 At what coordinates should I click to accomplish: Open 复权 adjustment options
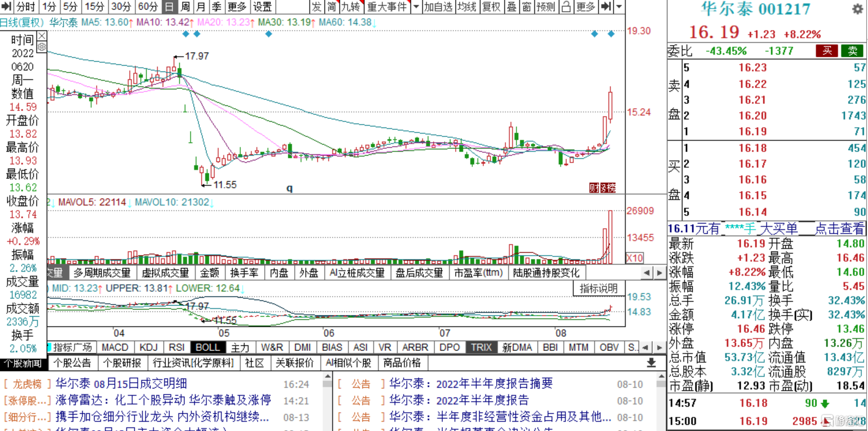492,7
